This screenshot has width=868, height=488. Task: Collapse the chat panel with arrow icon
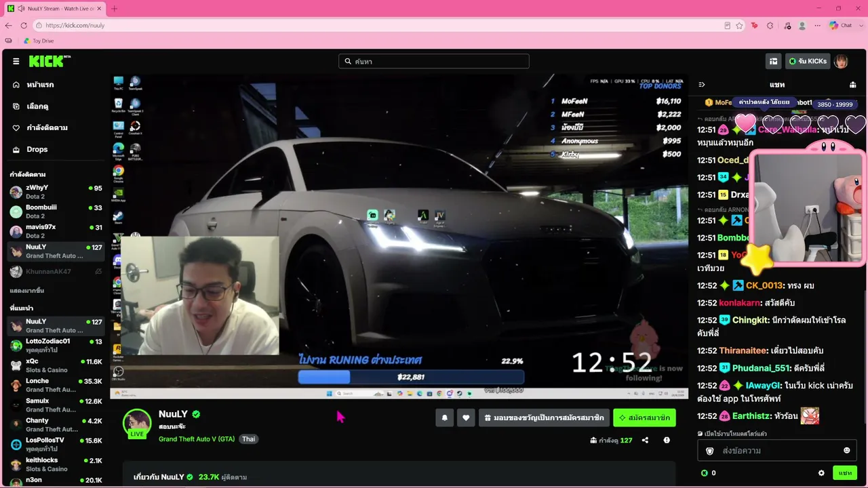tap(702, 85)
